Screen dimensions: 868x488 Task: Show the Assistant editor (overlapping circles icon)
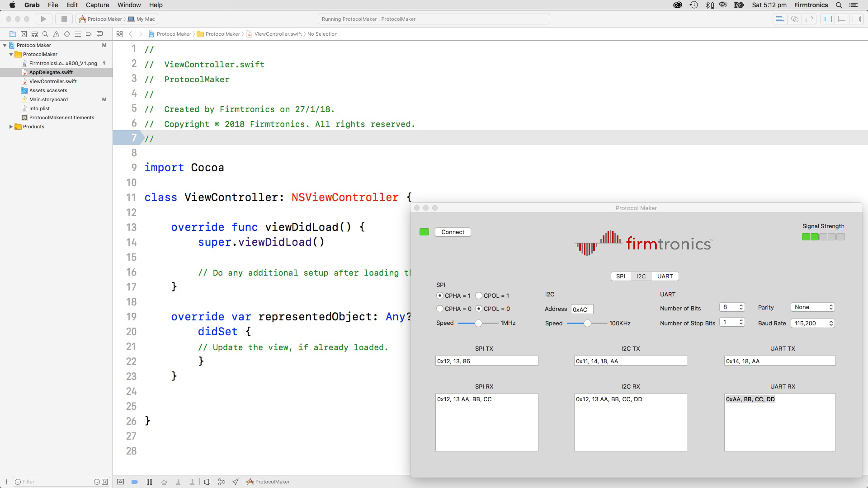[x=794, y=19]
